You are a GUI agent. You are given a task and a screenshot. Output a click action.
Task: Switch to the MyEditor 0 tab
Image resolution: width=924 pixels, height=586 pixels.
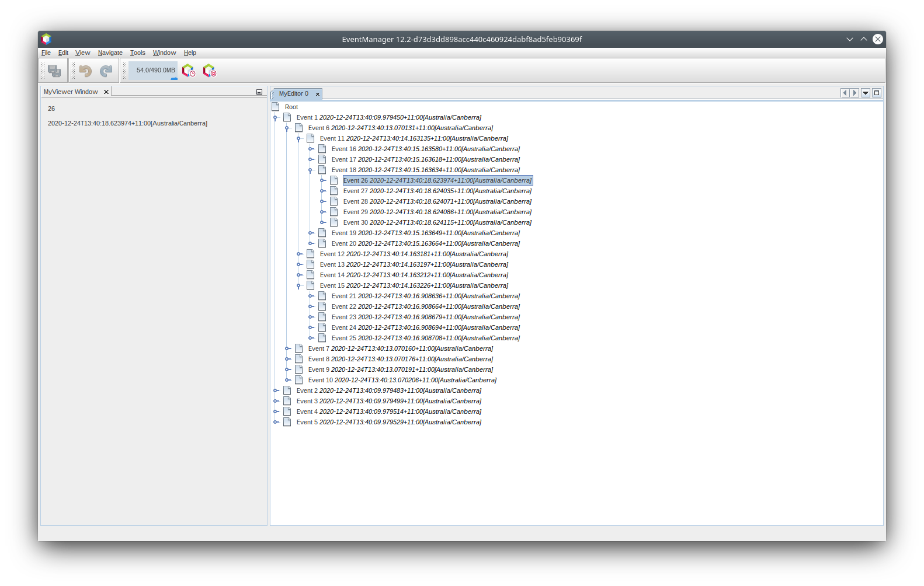pos(293,93)
